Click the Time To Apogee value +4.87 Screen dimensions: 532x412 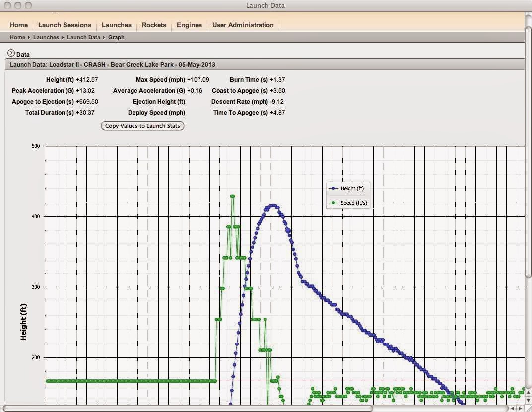point(277,112)
